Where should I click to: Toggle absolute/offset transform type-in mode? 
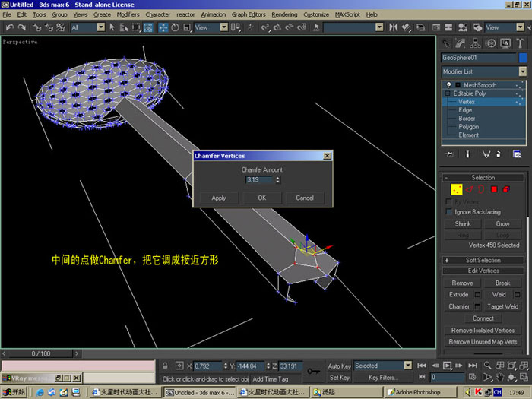point(179,366)
